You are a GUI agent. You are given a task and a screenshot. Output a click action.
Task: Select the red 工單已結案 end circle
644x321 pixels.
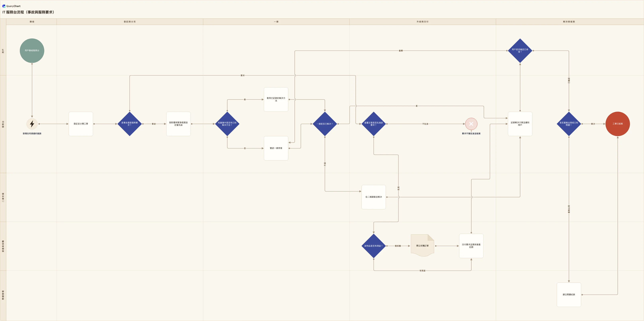tap(617, 124)
